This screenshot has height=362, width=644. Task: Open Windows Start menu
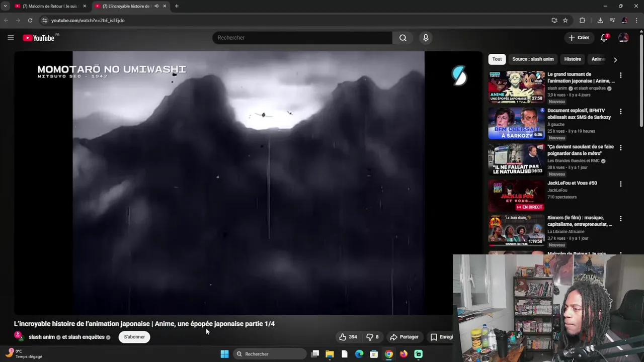(x=224, y=354)
